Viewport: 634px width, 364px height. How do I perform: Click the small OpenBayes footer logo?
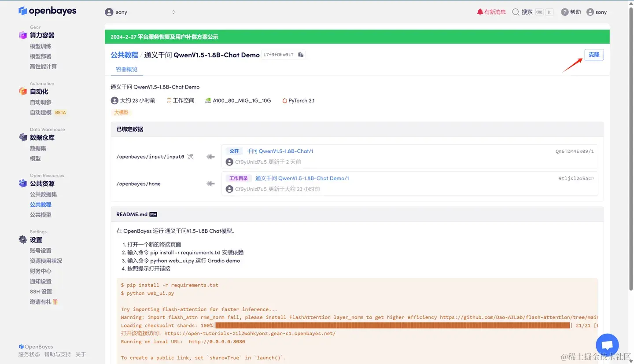coord(21,347)
